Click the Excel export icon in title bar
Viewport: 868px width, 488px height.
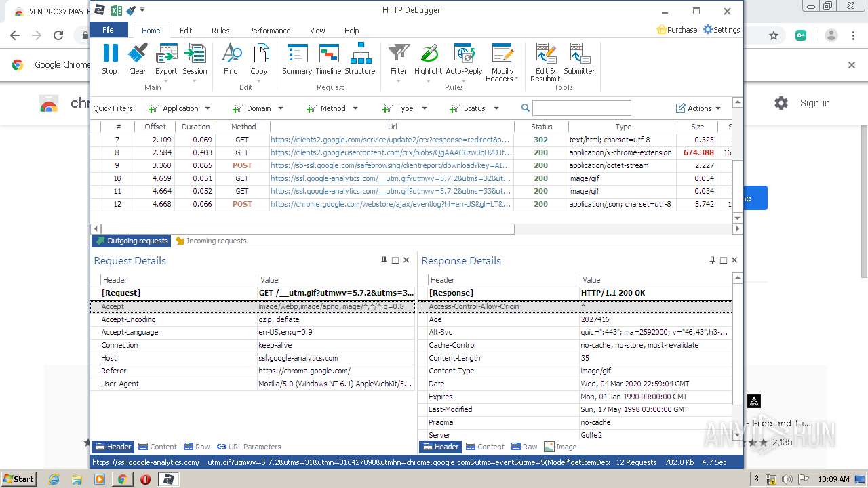click(116, 10)
